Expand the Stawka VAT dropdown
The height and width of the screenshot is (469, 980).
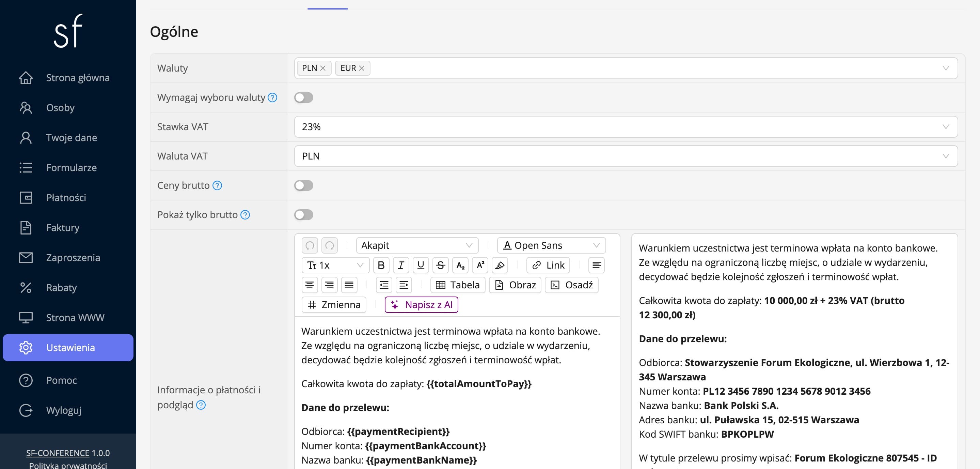[626, 127]
